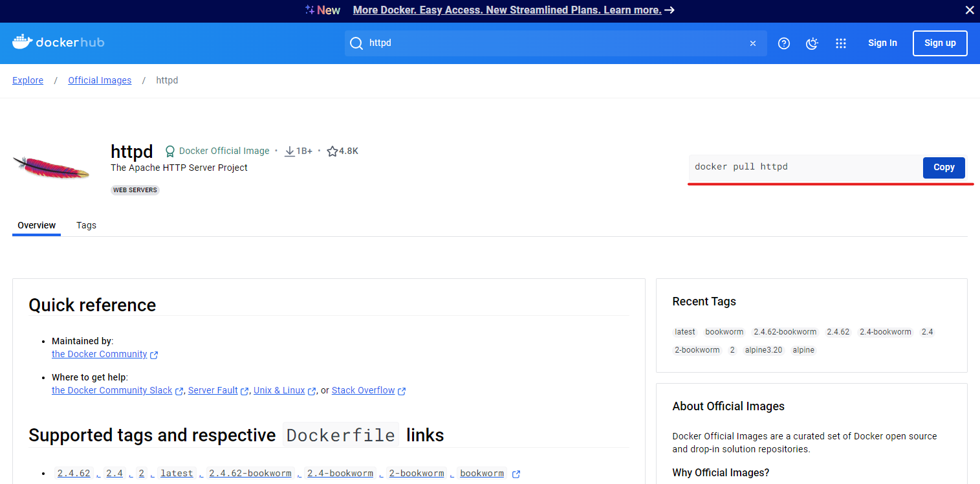The width and height of the screenshot is (980, 484).
Task: Select the alpine3.20 recent tag
Action: [764, 350]
